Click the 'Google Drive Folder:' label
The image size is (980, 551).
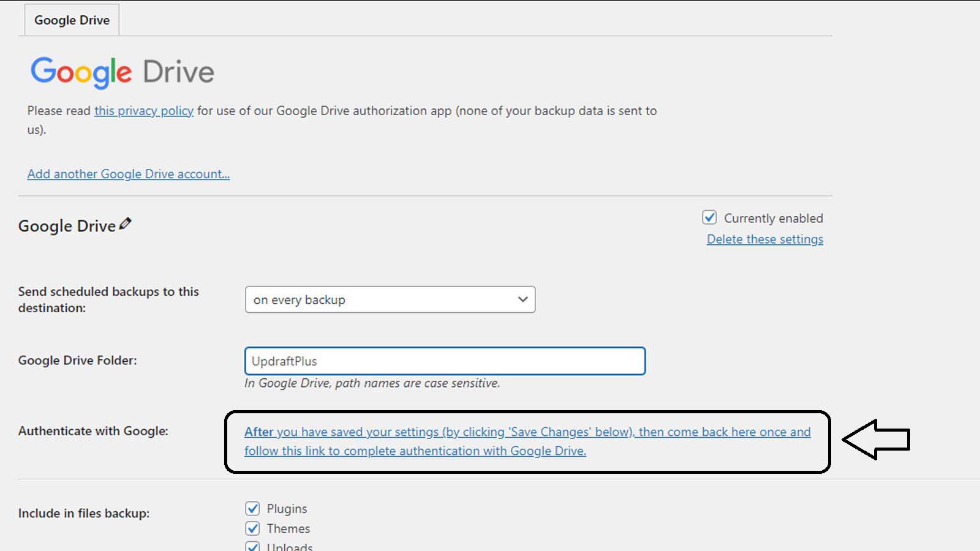78,361
